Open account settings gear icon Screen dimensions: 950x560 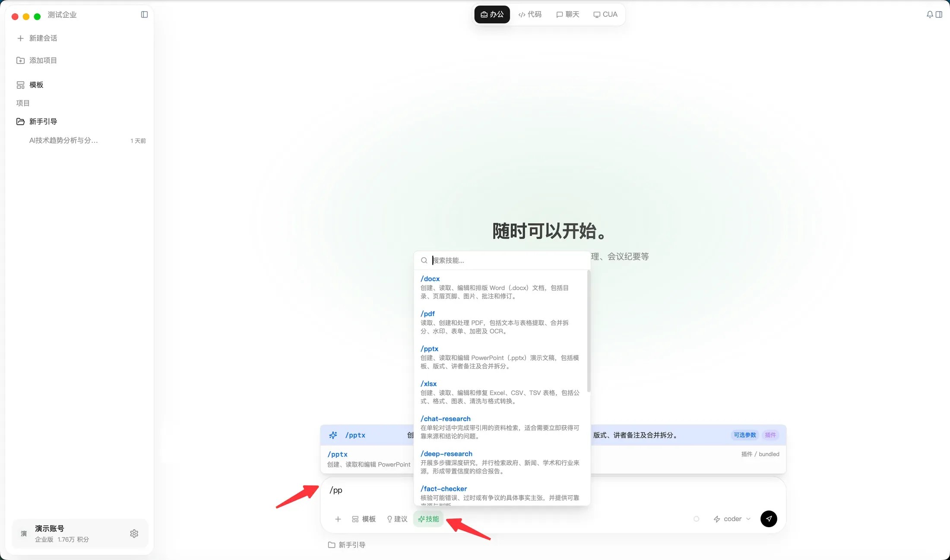click(134, 534)
